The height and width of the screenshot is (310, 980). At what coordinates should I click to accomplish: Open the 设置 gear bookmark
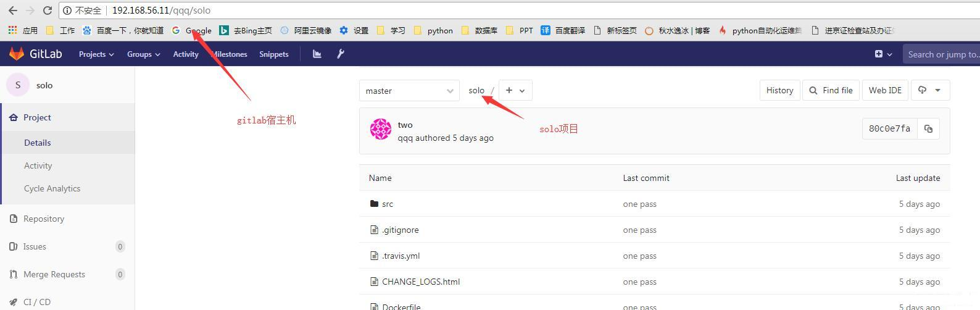(x=354, y=30)
